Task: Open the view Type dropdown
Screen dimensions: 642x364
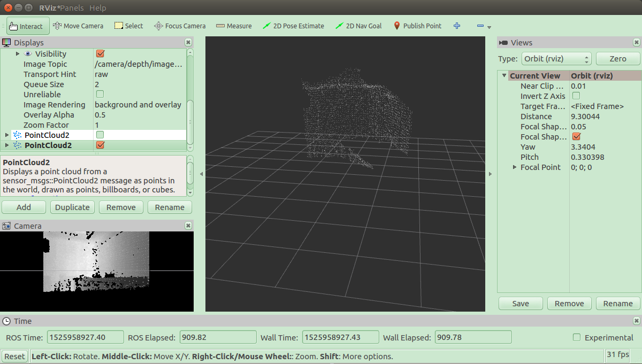Action: [x=556, y=59]
